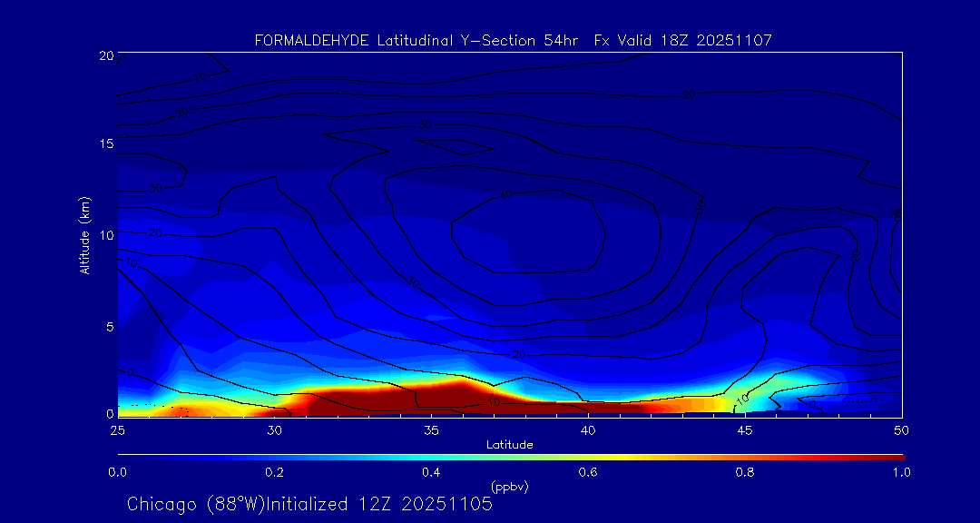Click the 0.6 colorbar tick label

point(588,472)
